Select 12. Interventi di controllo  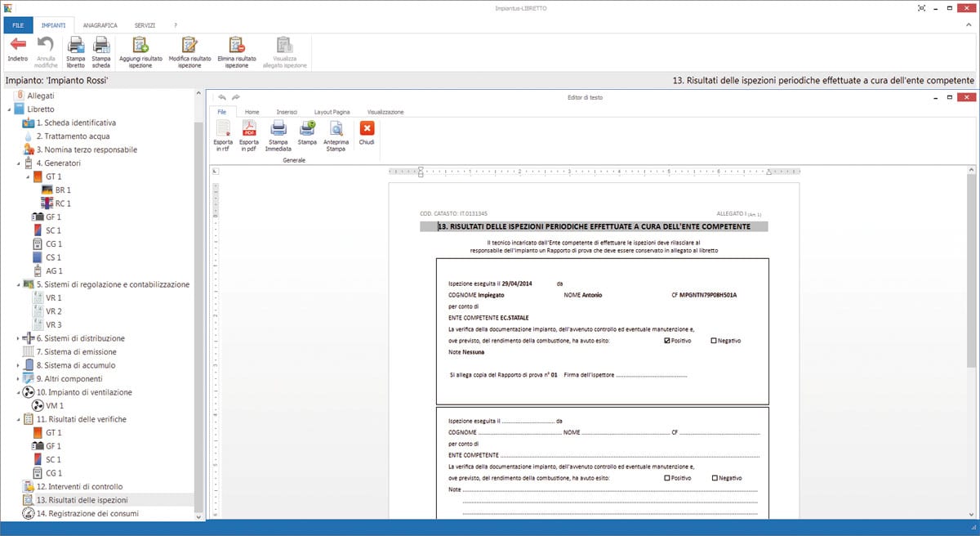point(73,487)
